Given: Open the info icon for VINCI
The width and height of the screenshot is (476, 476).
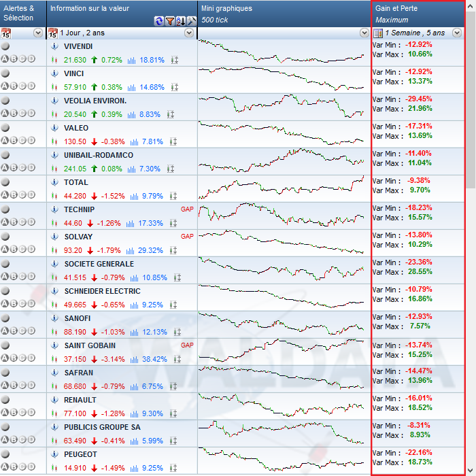Looking at the screenshot, I should click(54, 73).
